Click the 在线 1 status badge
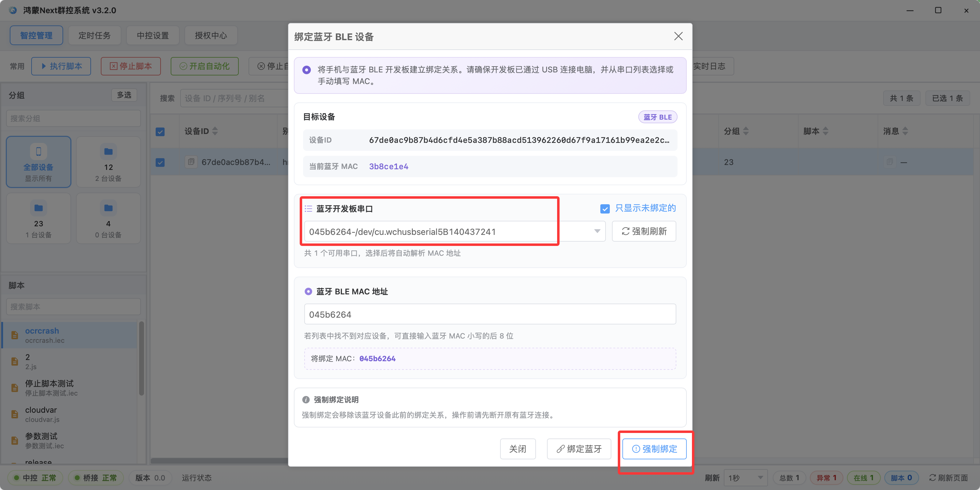This screenshot has width=980, height=490. pyautogui.click(x=863, y=477)
